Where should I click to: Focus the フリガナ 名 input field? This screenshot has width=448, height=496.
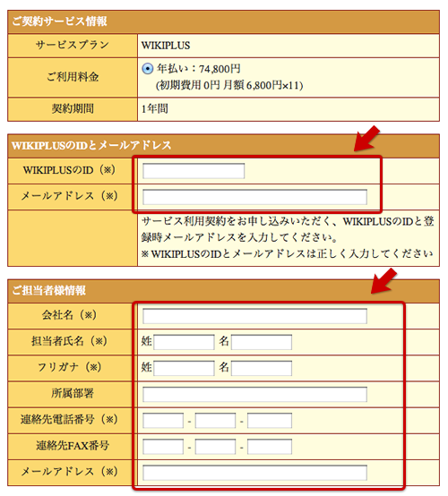(x=262, y=368)
